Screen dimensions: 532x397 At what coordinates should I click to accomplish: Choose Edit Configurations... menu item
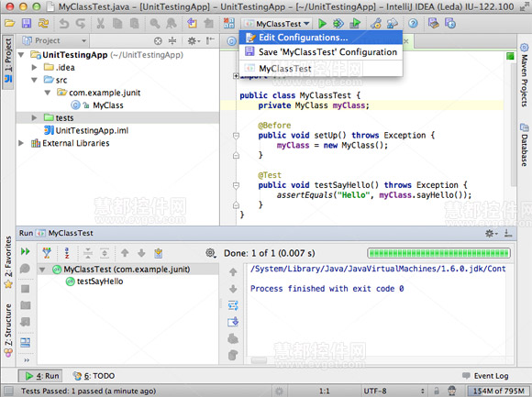click(x=321, y=38)
